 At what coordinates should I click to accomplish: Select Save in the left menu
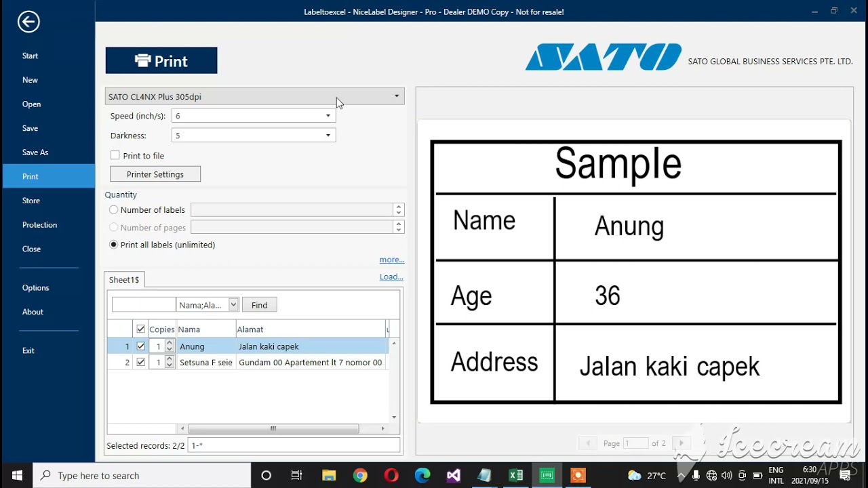pyautogui.click(x=30, y=128)
